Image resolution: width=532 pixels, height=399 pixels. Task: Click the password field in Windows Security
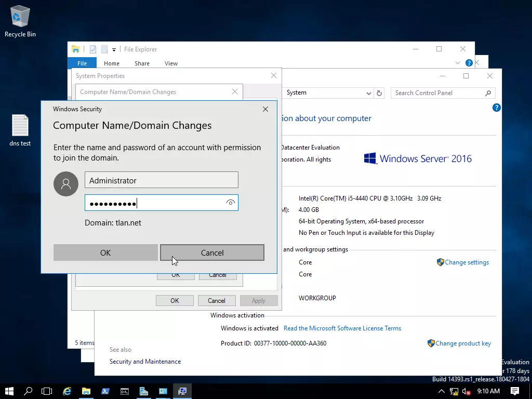coord(162,203)
